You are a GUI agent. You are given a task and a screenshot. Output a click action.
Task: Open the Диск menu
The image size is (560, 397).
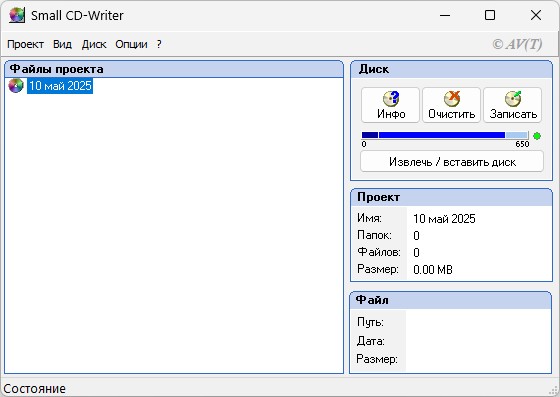click(x=94, y=44)
